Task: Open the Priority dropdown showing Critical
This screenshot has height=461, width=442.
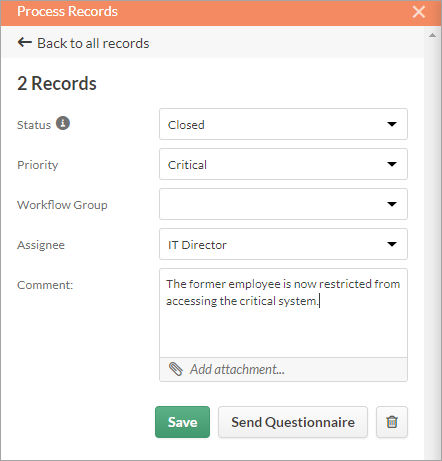Action: coord(283,164)
